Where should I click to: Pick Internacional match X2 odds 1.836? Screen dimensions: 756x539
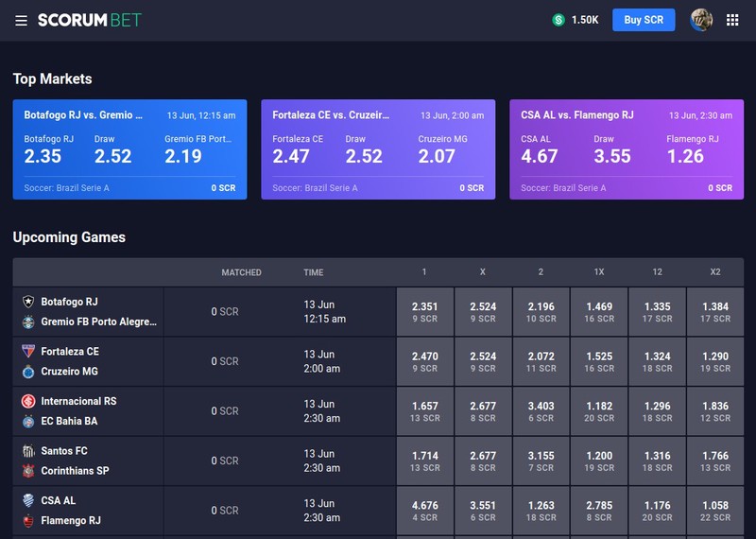[715, 411]
